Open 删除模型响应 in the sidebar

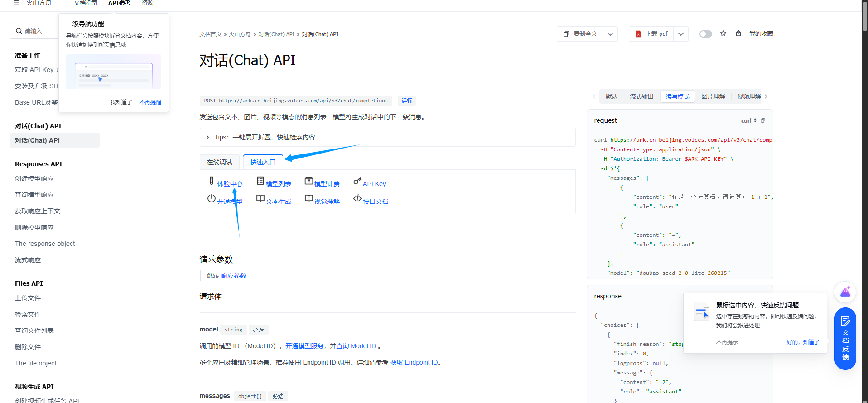[x=34, y=227]
